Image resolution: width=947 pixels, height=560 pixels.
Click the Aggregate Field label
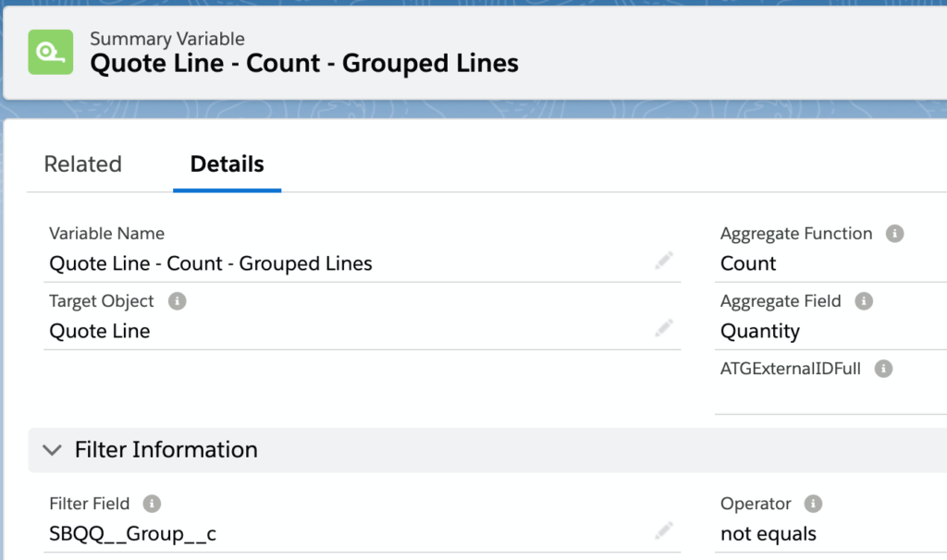pyautogui.click(x=781, y=301)
